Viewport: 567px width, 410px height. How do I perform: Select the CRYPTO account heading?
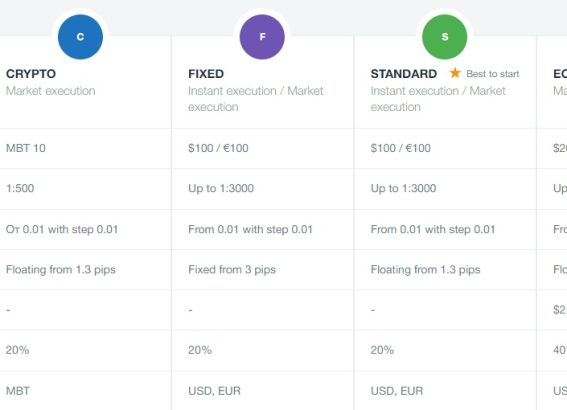click(x=31, y=74)
